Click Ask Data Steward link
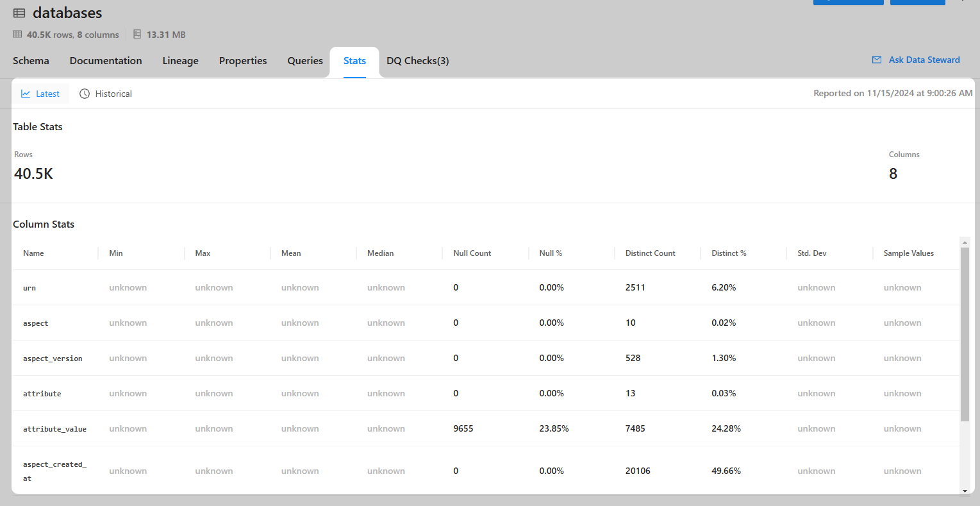Screen dimensions: 980x506 (924, 60)
